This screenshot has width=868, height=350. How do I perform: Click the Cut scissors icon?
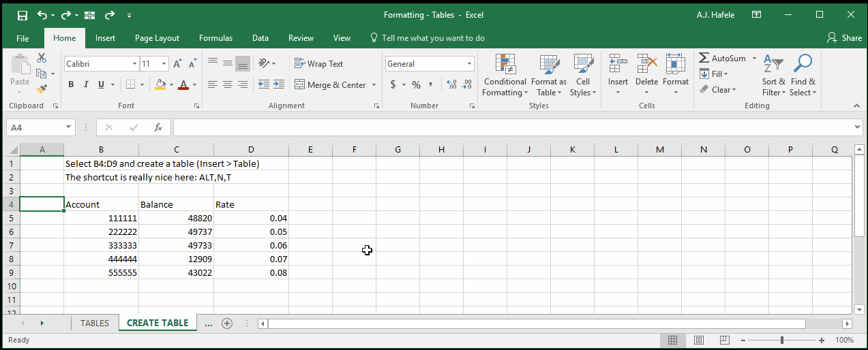(x=42, y=59)
